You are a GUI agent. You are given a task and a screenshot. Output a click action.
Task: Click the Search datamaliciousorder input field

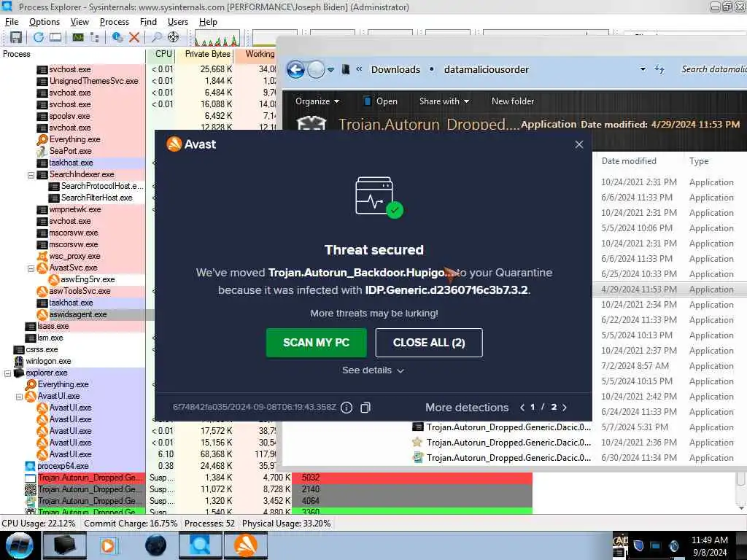pos(713,69)
